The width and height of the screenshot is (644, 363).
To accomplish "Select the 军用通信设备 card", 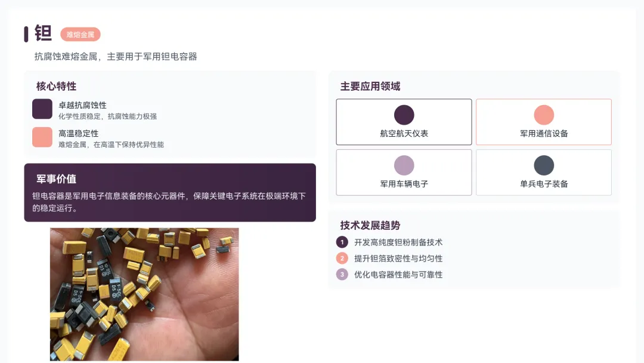I will 544,122.
